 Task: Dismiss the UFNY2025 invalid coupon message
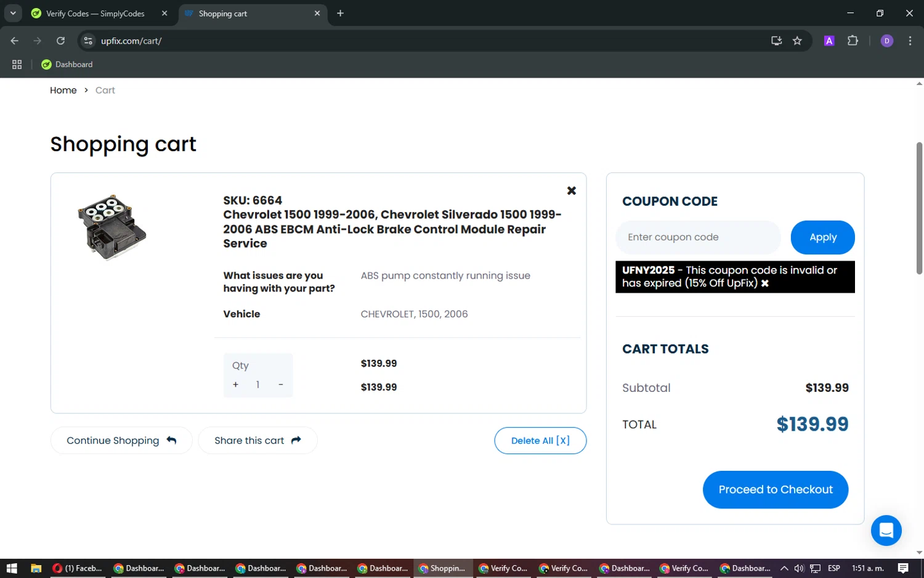pos(765,283)
